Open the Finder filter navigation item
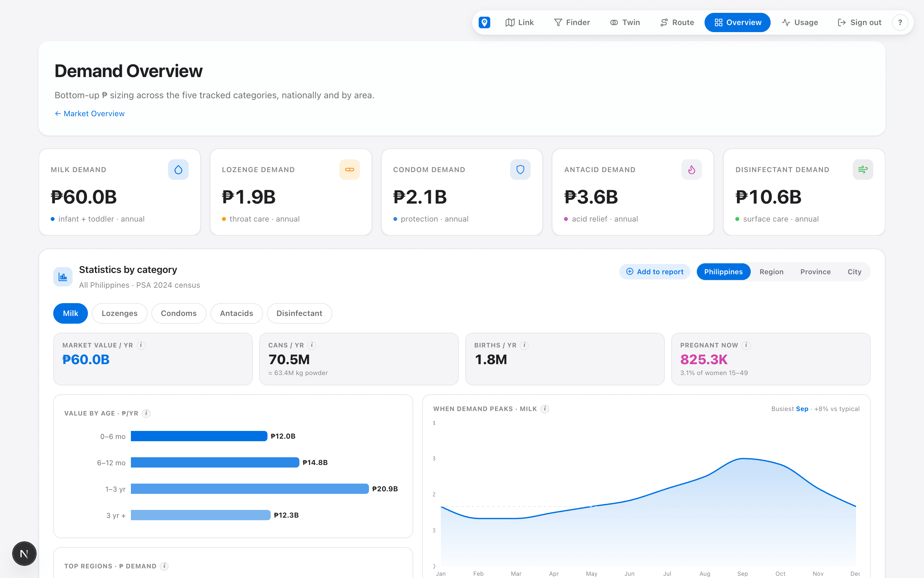Image resolution: width=924 pixels, height=578 pixels. click(x=572, y=22)
